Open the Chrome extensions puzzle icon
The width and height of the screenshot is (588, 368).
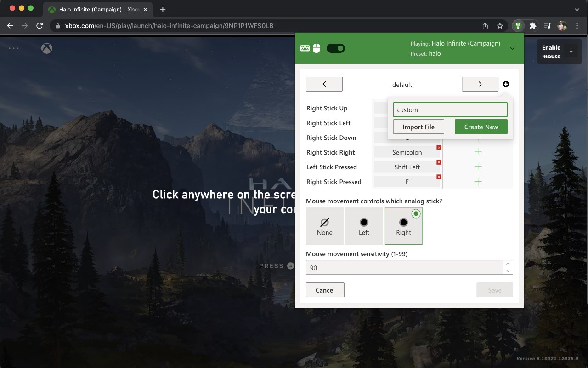point(533,26)
